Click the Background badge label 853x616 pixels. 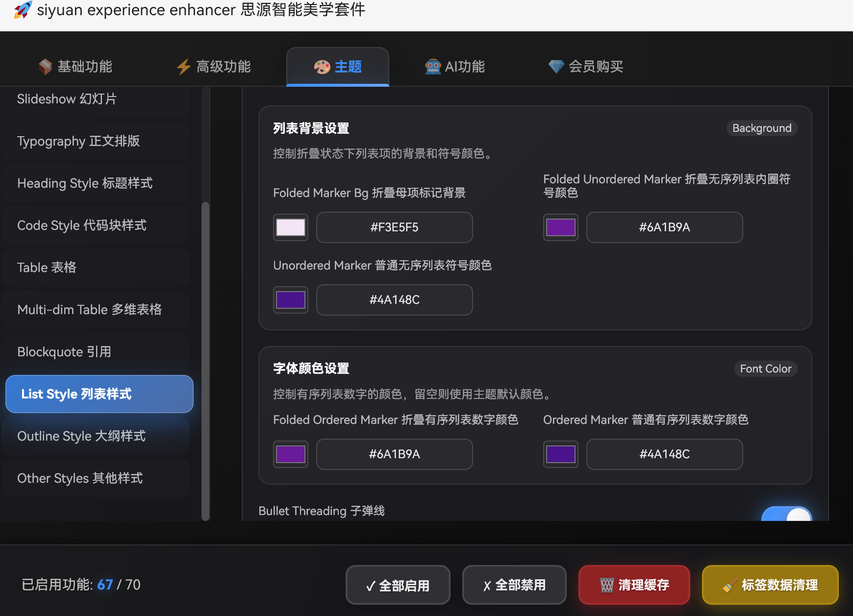[762, 128]
